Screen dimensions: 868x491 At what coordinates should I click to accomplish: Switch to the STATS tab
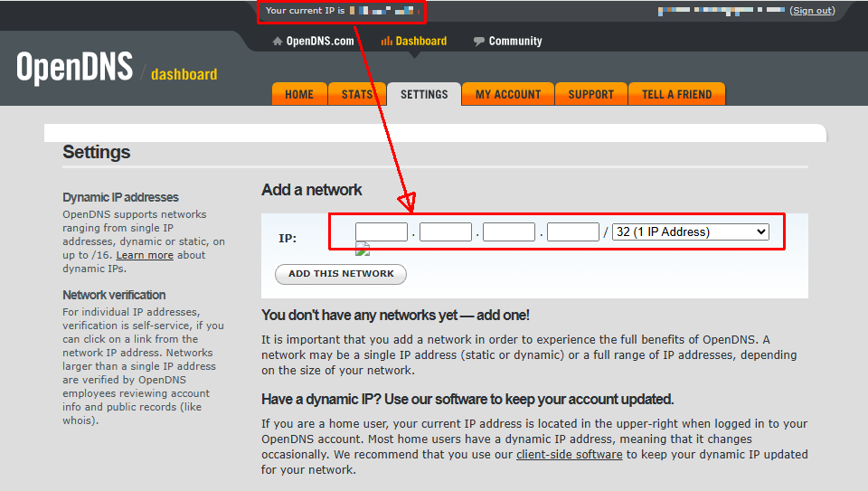pyautogui.click(x=357, y=94)
